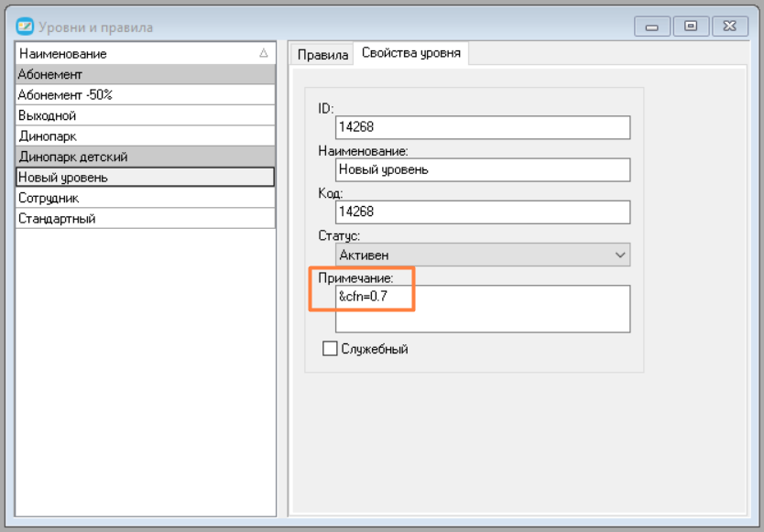Minimize the Уровни и правила window
The width and height of the screenshot is (764, 532).
(x=652, y=27)
